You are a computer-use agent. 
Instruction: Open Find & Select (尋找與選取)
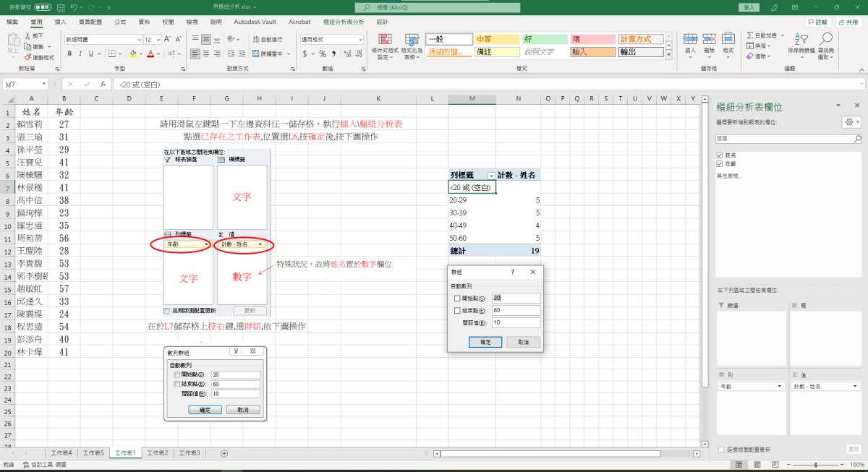826,46
